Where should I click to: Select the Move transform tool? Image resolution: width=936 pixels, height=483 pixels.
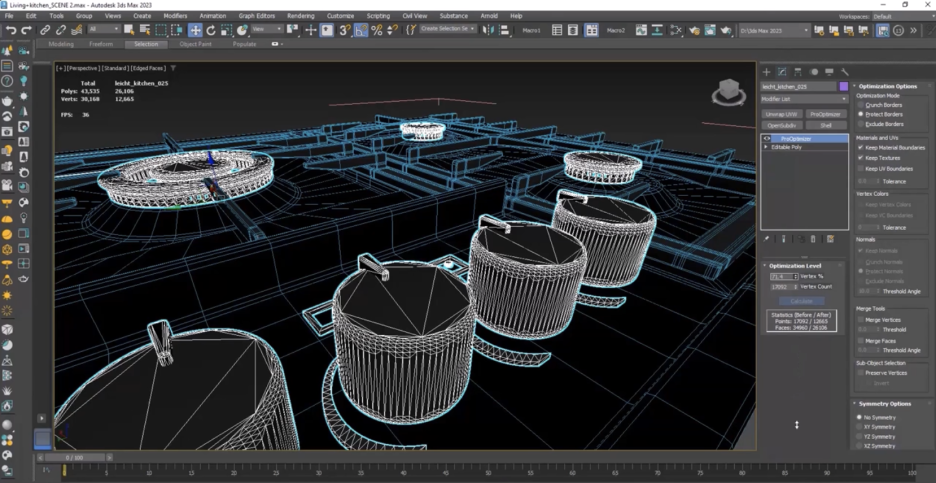196,30
